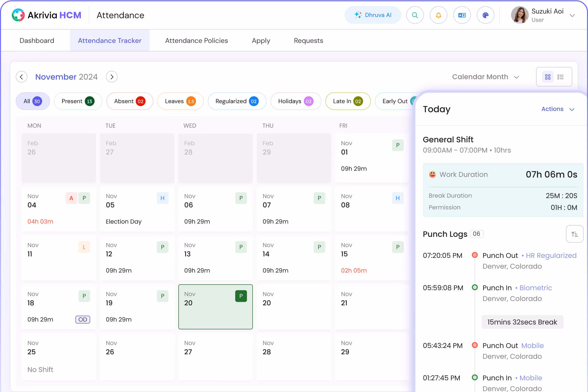This screenshot has height=392, width=588.
Task: Open the search icon
Action: click(x=415, y=15)
